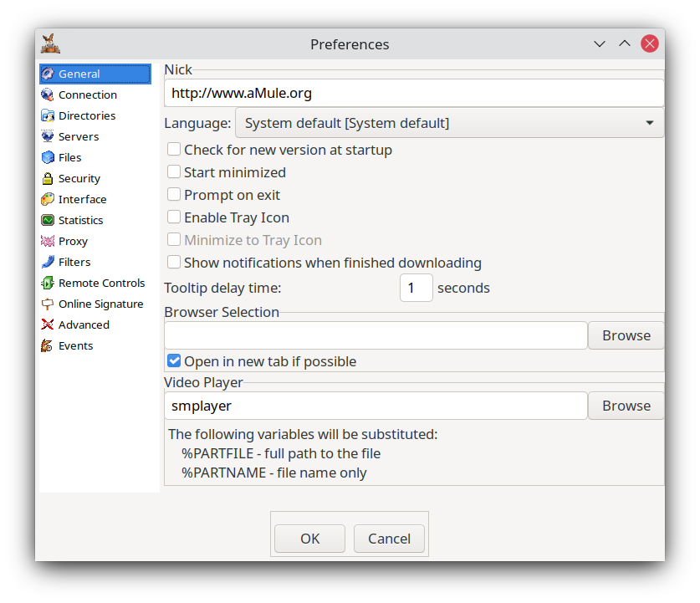Viewport: 700px width, 603px height.
Task: Minimize the Preferences window
Action: 600,43
